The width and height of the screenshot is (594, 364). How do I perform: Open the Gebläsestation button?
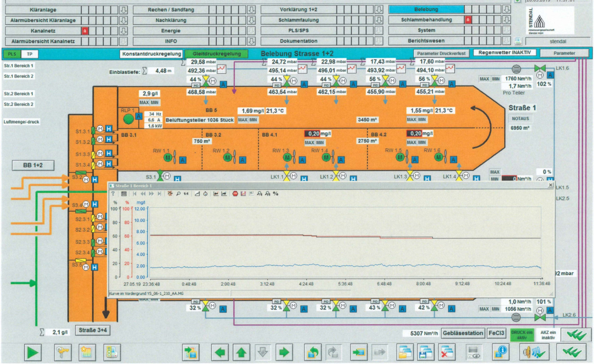pyautogui.click(x=463, y=333)
